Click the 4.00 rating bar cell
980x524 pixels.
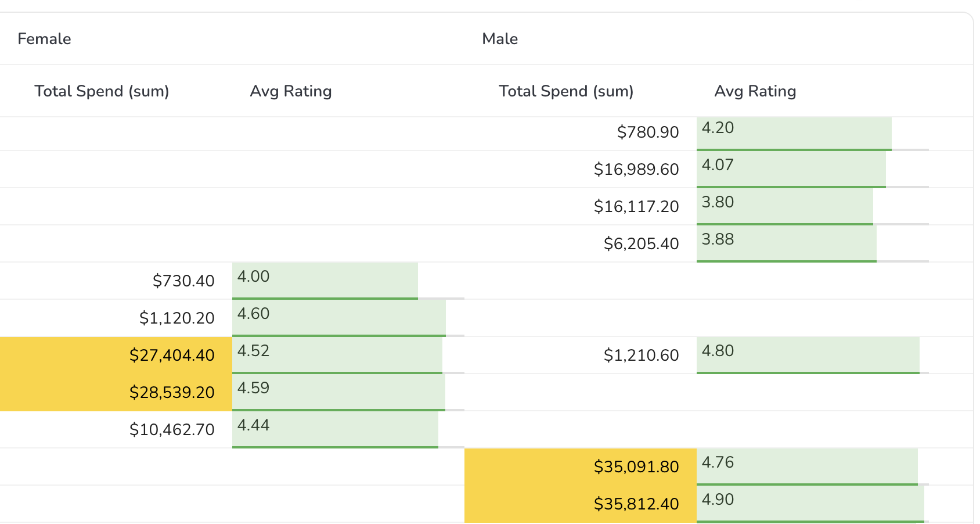tap(348, 281)
